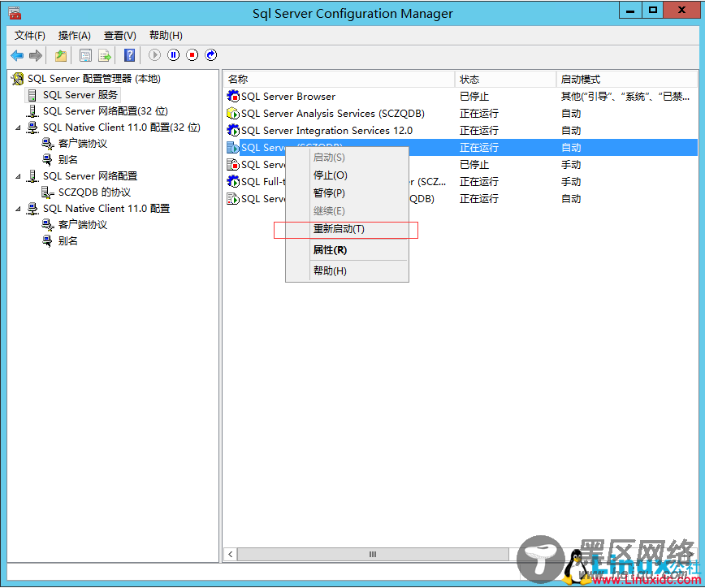This screenshot has height=588, width=705.
Task: Open the 操作(A) menu
Action: pyautogui.click(x=74, y=36)
